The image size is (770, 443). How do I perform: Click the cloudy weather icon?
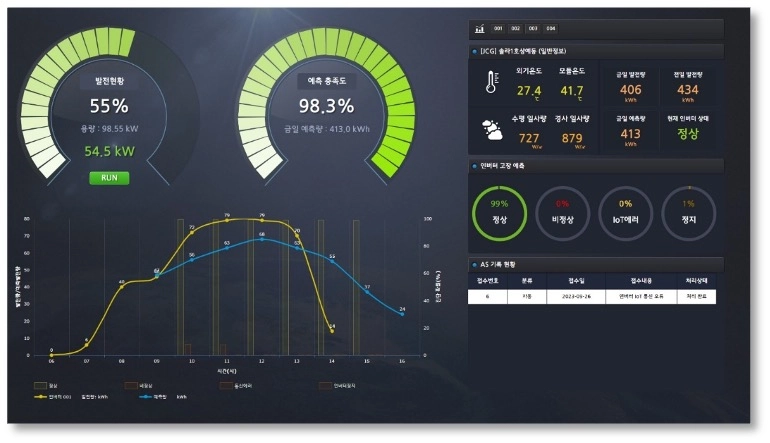click(x=492, y=130)
